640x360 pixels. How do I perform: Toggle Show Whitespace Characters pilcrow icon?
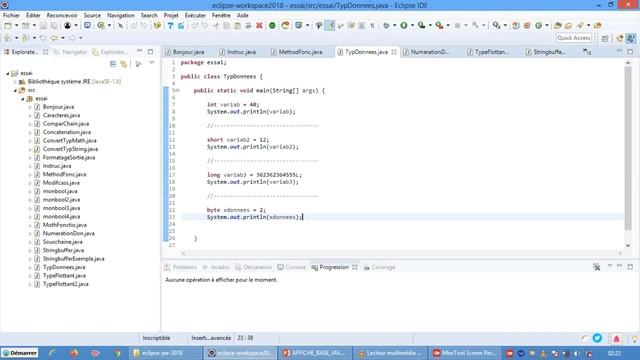pos(372,25)
